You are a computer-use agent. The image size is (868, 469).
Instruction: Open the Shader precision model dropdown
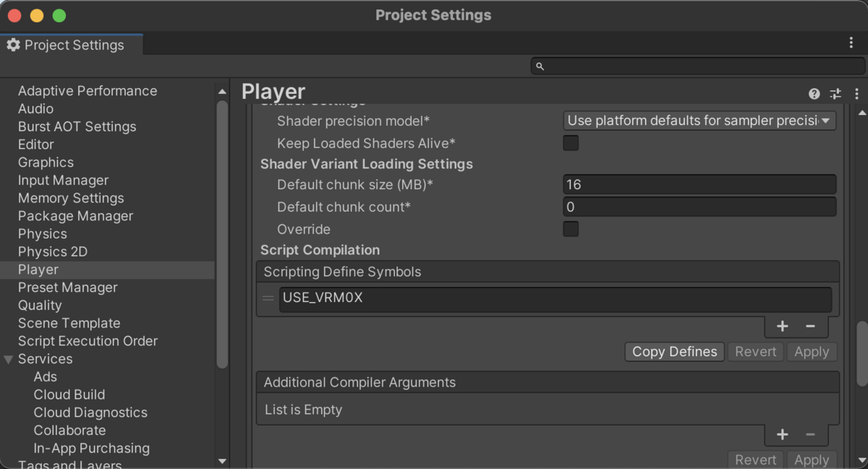pyautogui.click(x=699, y=121)
